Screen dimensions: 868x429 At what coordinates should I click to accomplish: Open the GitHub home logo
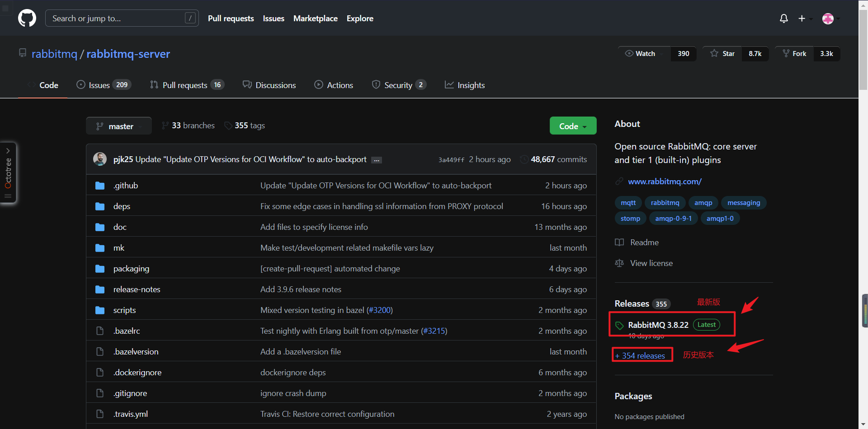coord(27,19)
